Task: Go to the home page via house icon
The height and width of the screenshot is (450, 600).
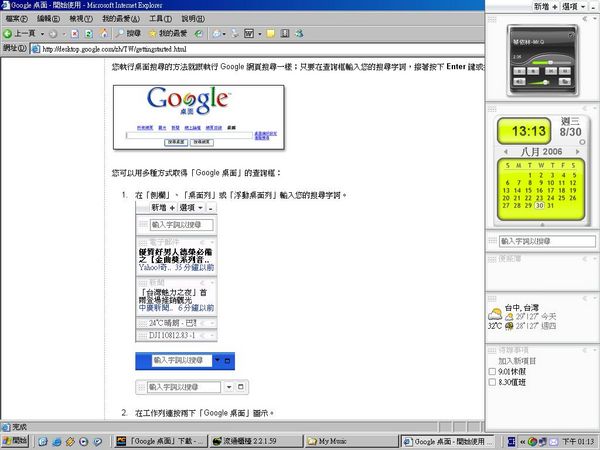Action: point(104,34)
